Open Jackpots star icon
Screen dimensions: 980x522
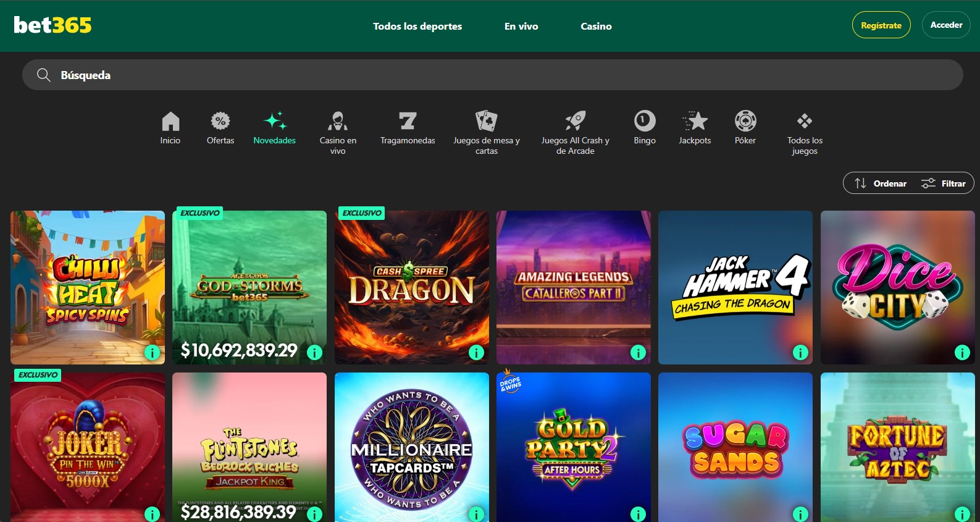(x=695, y=121)
